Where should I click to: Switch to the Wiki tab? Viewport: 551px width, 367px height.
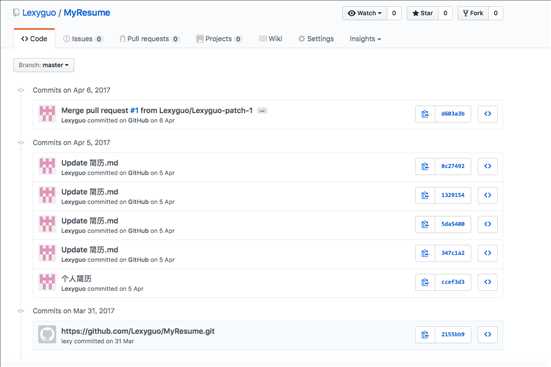pos(271,39)
